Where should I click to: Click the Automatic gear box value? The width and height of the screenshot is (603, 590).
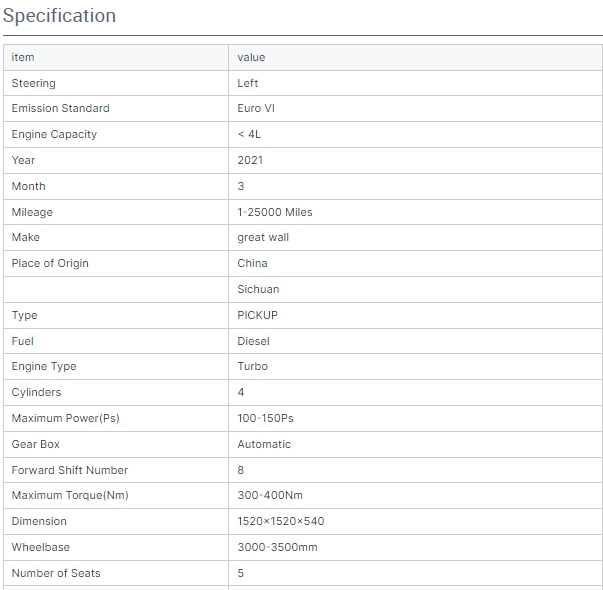pos(264,444)
